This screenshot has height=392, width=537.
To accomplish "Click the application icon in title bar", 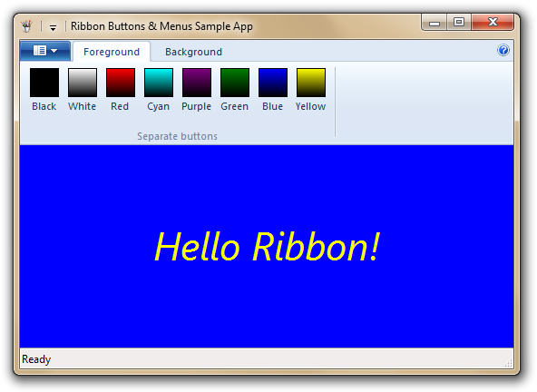I will 26,26.
